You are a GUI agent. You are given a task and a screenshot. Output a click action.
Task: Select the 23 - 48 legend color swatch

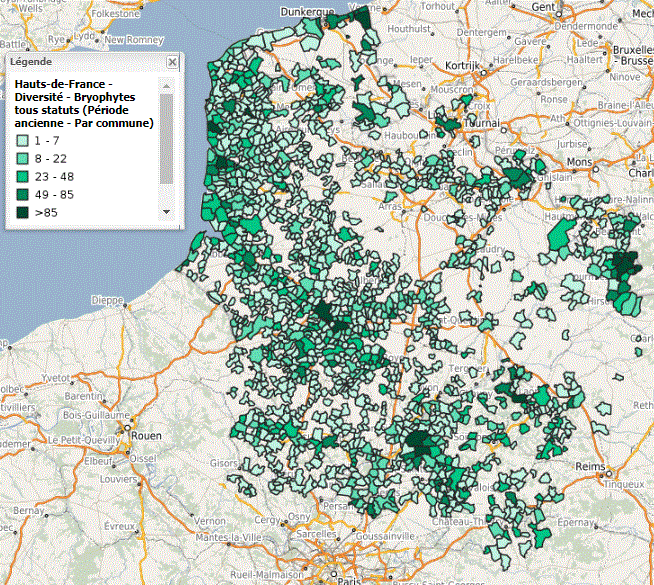point(21,177)
